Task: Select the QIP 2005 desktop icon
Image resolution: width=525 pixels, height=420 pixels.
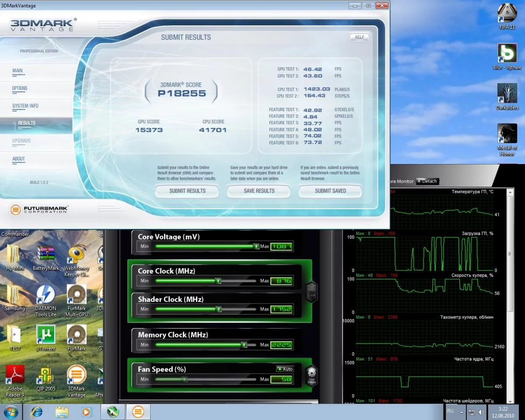Action: [x=46, y=379]
